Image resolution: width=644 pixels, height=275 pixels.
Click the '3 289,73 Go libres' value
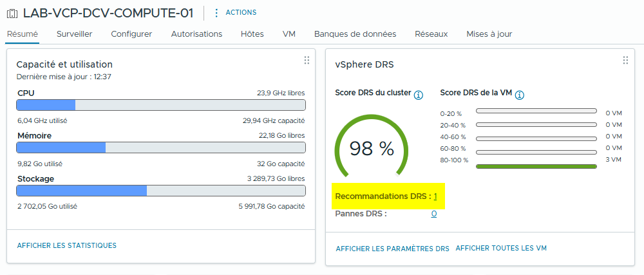click(x=276, y=178)
